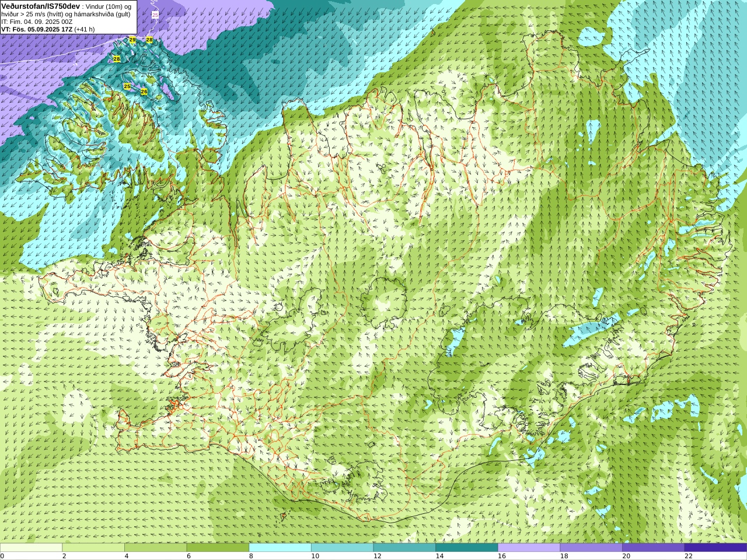Click the yellow 28 label below 29
This screenshot has height=560, width=747.
116,60
